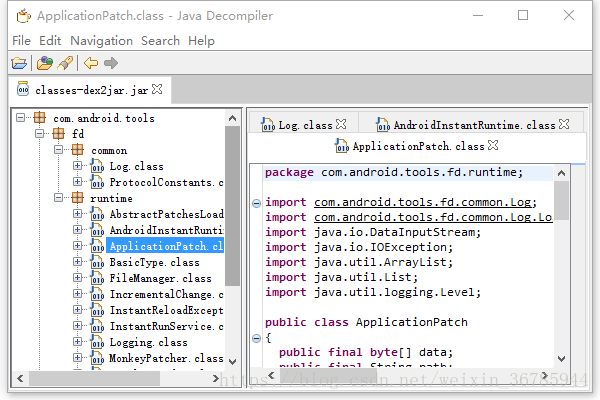Collapse the runtime package node
The height and width of the screenshot is (400, 600).
click(x=59, y=198)
